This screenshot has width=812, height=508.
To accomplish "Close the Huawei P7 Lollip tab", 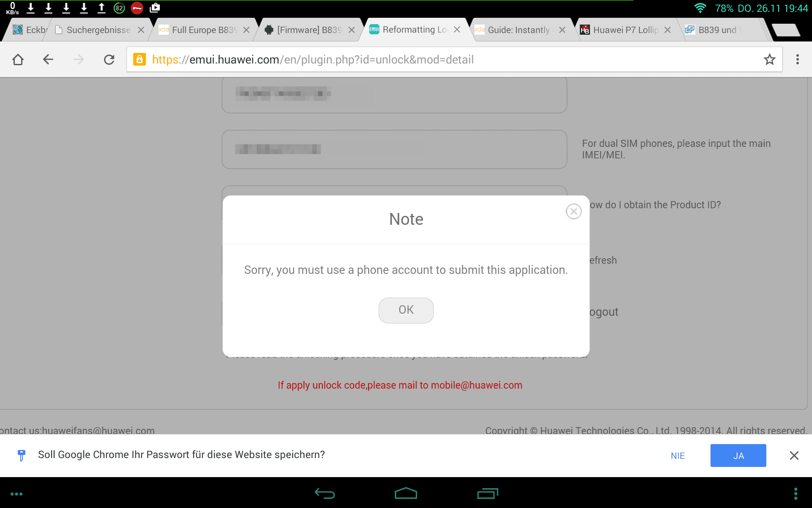I will point(668,30).
